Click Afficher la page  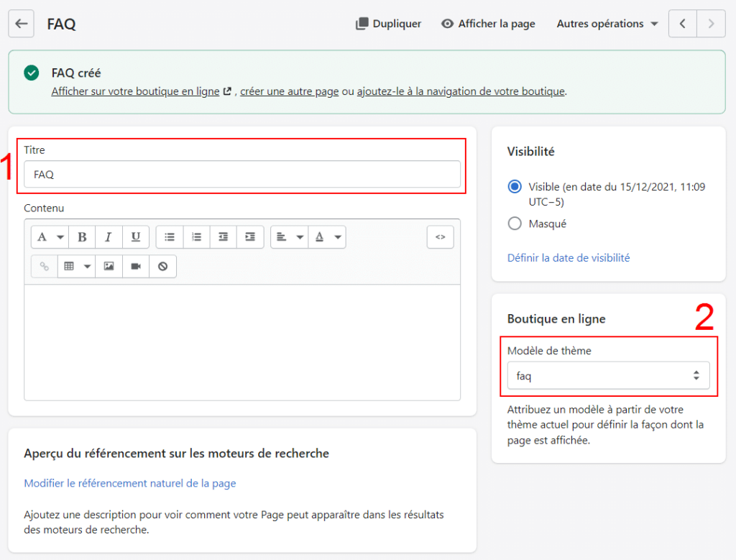(x=488, y=24)
